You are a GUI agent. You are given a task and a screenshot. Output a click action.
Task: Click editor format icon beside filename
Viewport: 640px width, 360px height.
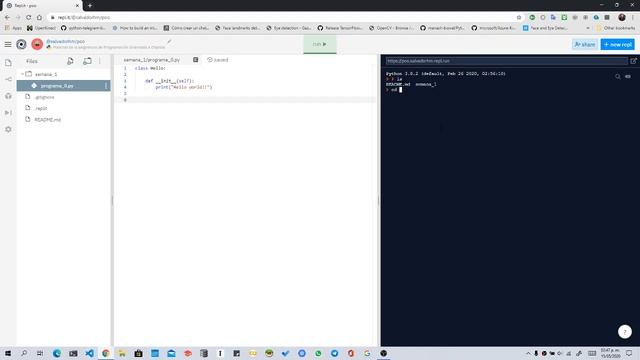pos(196,60)
